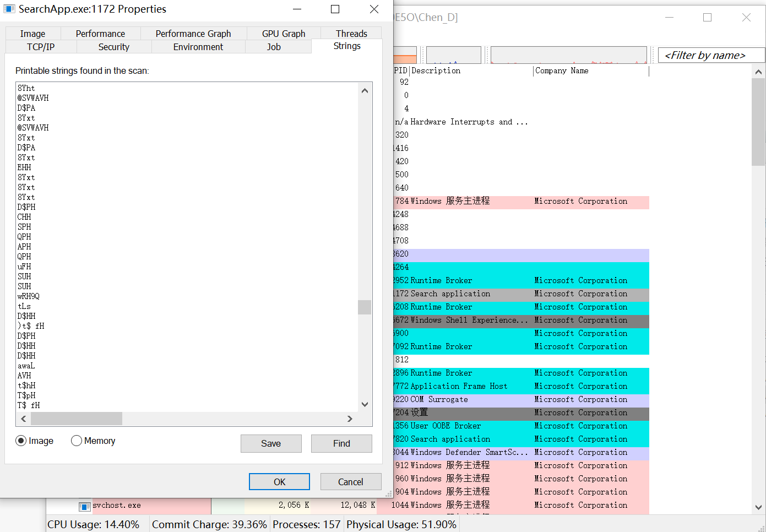
Task: Switch to the Threads tab
Action: 351,34
